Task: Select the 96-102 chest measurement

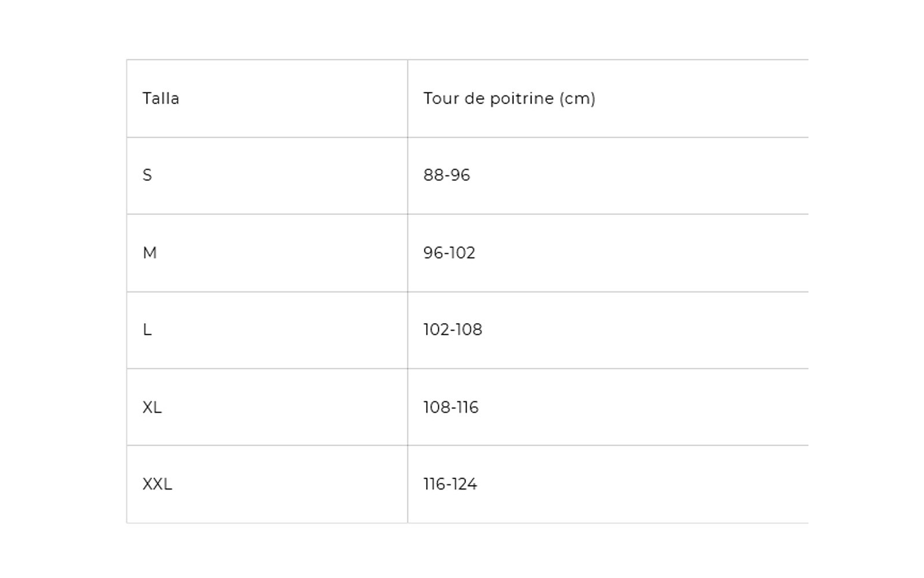Action: [x=449, y=253]
